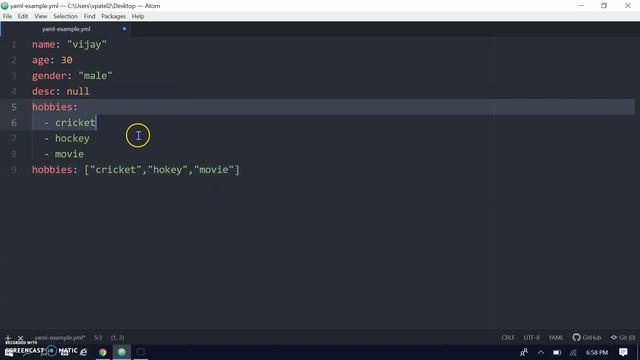Click the hobbies key on line 5
Image resolution: width=640 pixels, height=360 pixels.
point(52,107)
